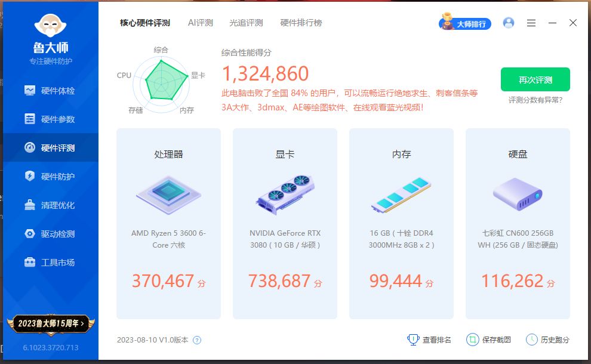This screenshot has height=364, width=591.
Task: Click the 2023-08-10 V1.0版本 label
Action: 153,340
